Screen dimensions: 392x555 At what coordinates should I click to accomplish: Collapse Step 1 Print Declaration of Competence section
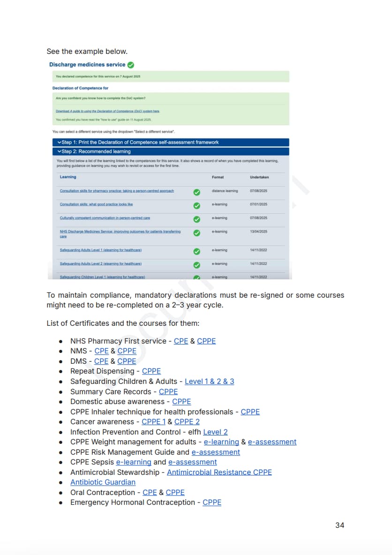tap(59, 142)
